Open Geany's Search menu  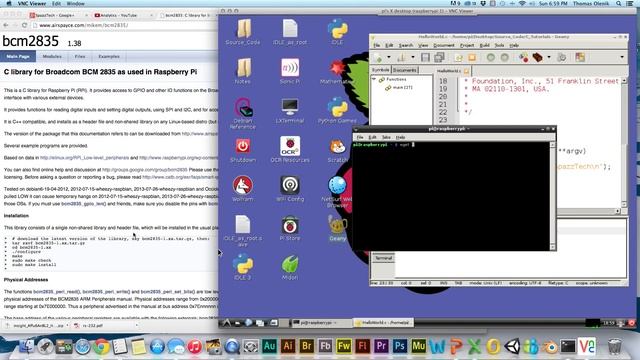coord(406,45)
